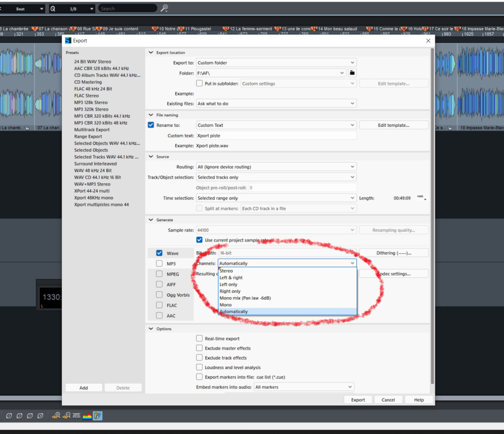This screenshot has width=504, height=434.
Task: Click the Custom text input field
Action: 276,136
